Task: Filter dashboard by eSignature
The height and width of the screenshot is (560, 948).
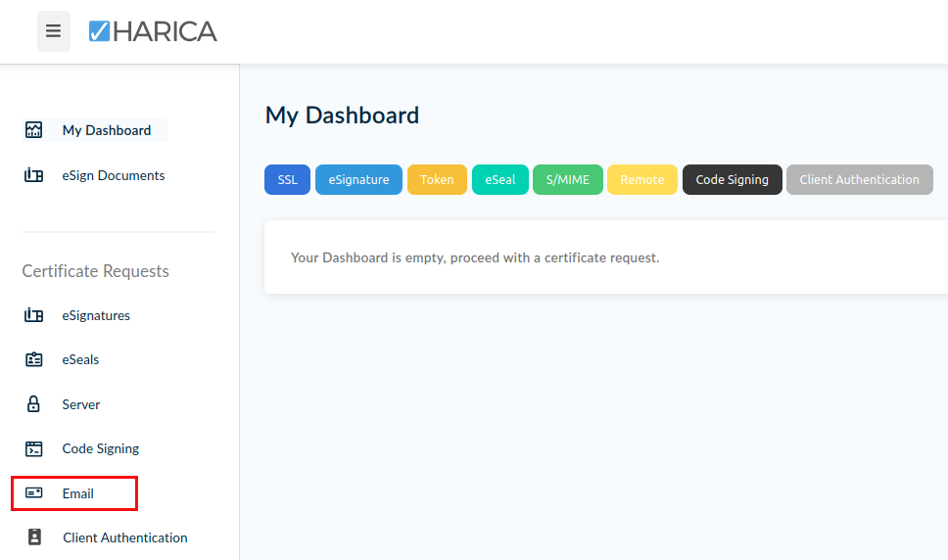Action: (x=358, y=179)
